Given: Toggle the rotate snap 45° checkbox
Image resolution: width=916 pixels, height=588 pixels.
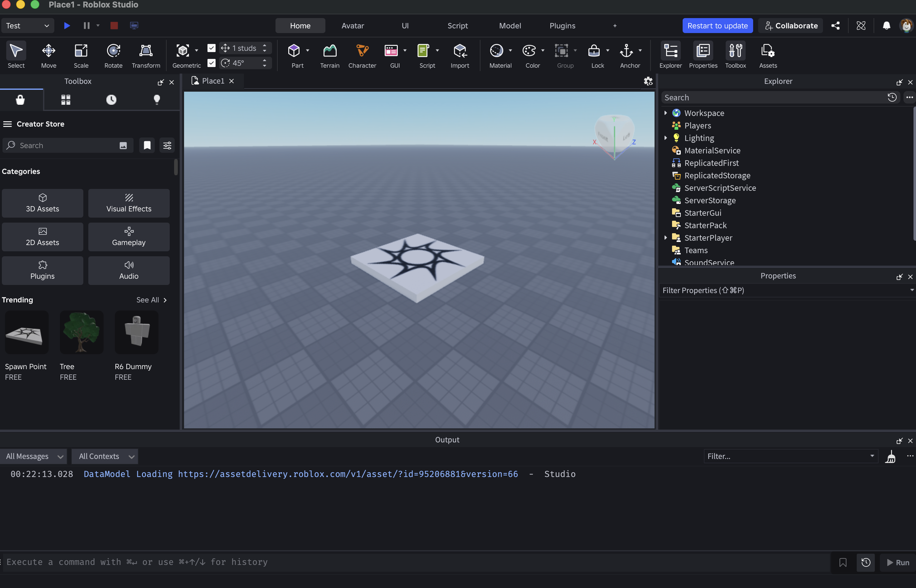Looking at the screenshot, I should coord(211,63).
